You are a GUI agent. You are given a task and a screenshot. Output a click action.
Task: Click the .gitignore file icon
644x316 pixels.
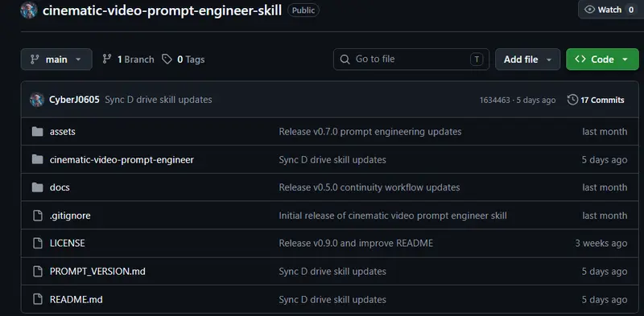click(x=37, y=215)
